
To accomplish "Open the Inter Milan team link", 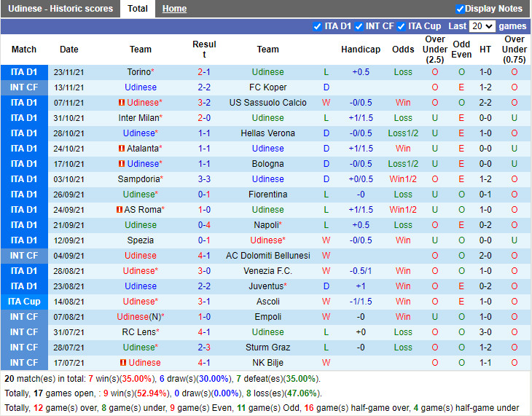I will coord(138,118).
